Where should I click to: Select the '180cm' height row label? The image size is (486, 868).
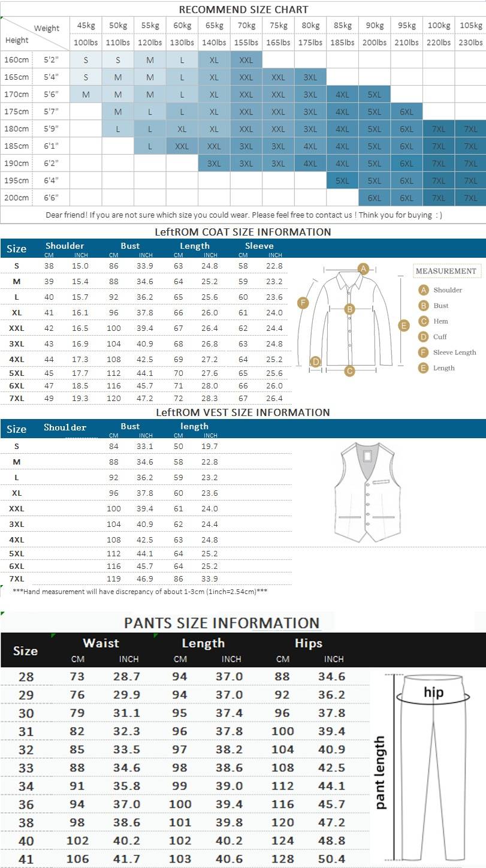point(17,129)
